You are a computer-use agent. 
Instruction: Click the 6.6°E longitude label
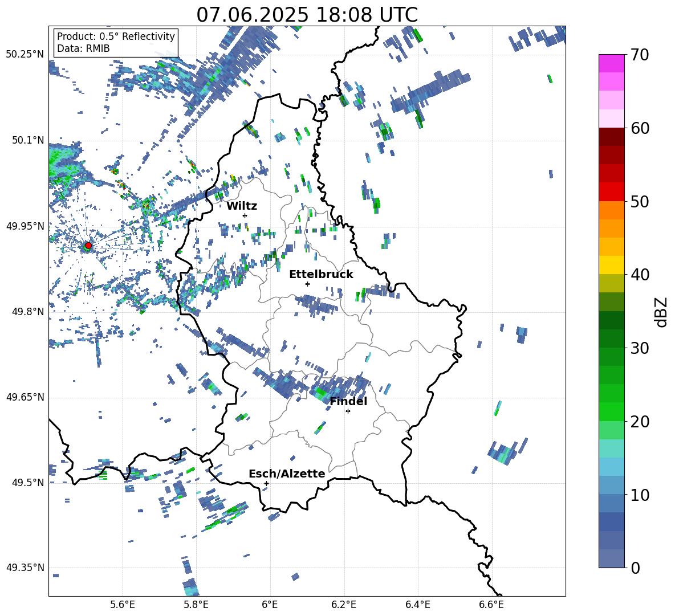point(491,605)
